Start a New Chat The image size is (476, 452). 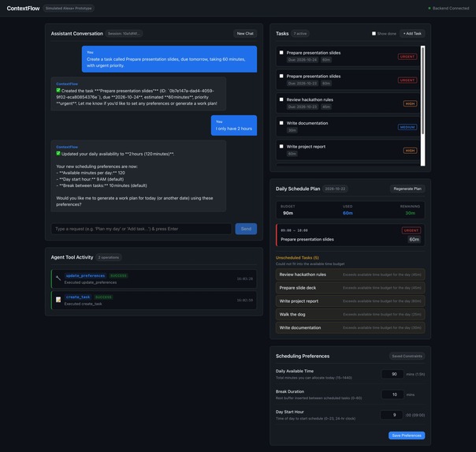coord(245,33)
